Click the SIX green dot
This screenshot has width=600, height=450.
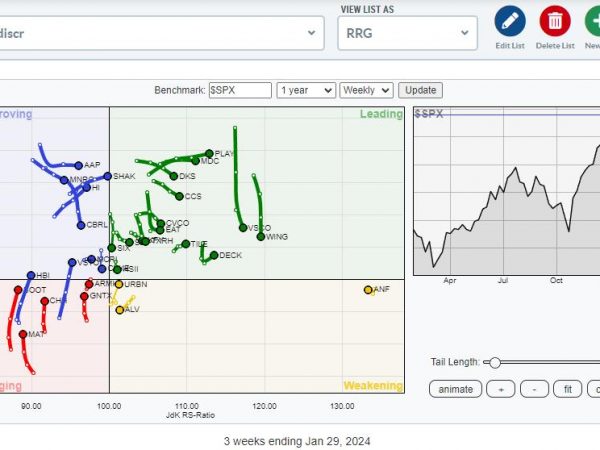111,248
